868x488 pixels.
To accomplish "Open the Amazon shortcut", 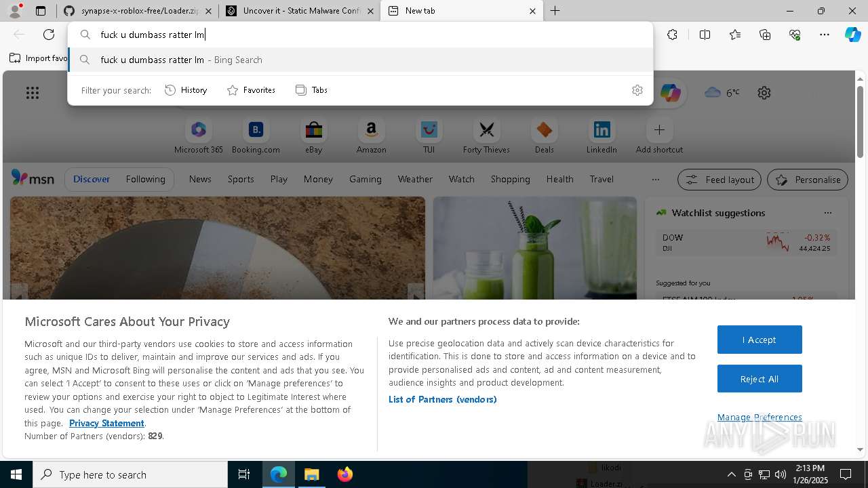I will [371, 136].
